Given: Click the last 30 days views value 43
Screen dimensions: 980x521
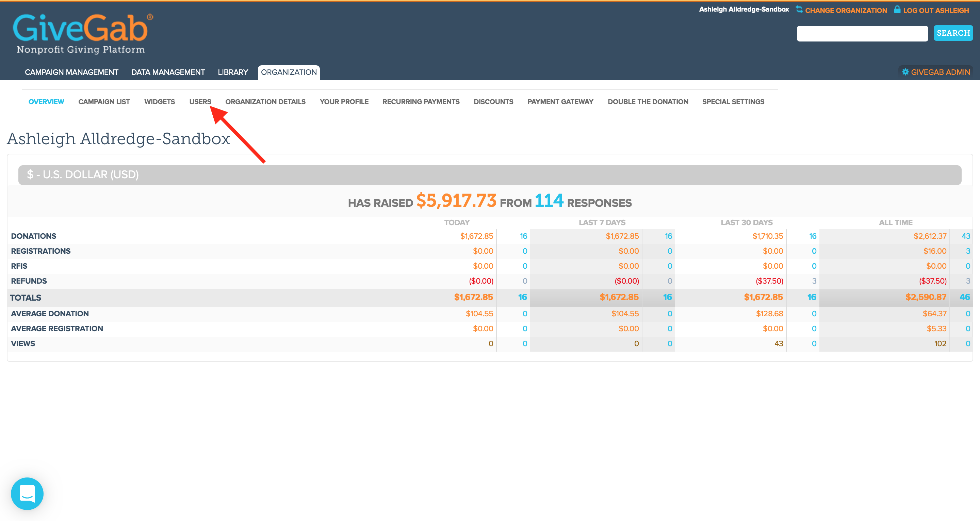Looking at the screenshot, I should (x=778, y=343).
